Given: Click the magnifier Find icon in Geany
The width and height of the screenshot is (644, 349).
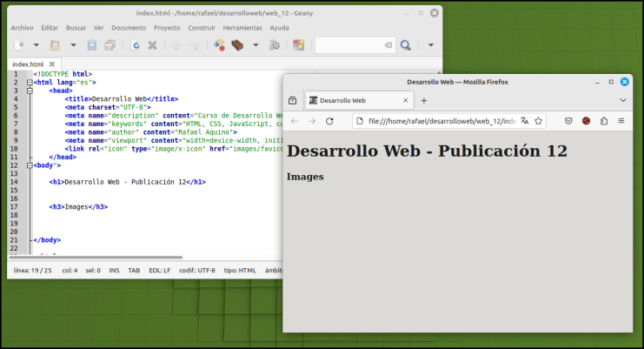Looking at the screenshot, I should tap(406, 45).
